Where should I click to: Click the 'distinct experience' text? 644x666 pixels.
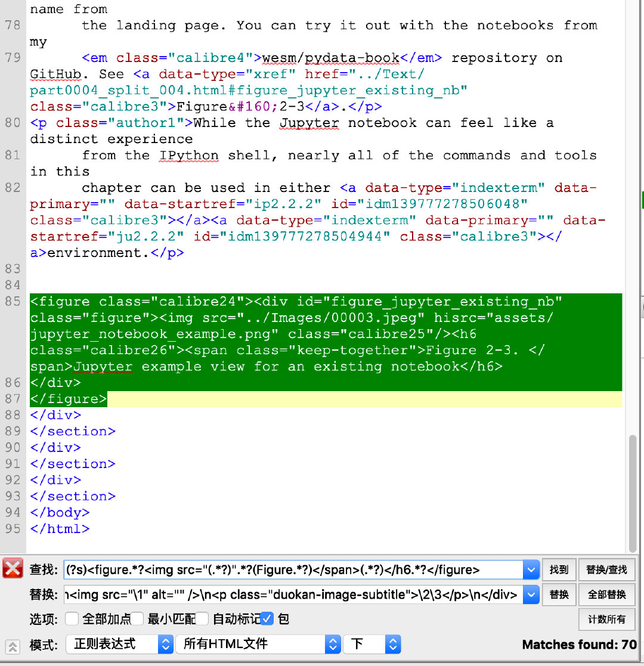pos(112,140)
